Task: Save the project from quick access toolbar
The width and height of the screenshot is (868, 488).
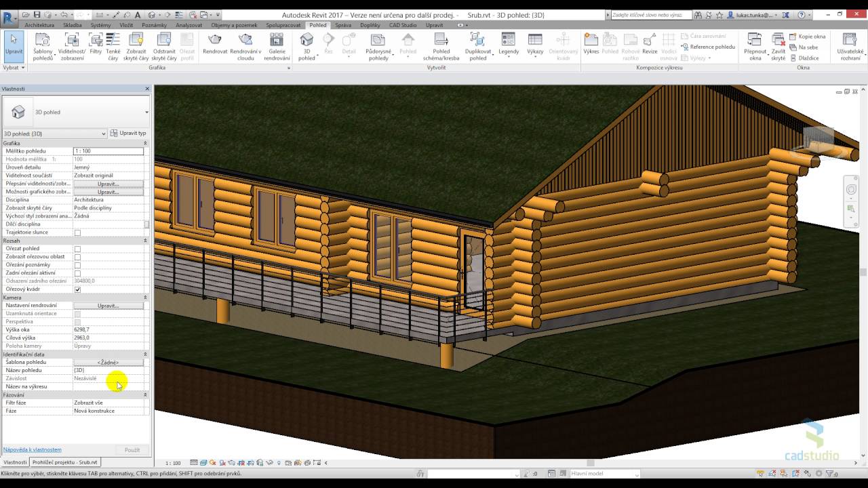Action: click(x=37, y=14)
